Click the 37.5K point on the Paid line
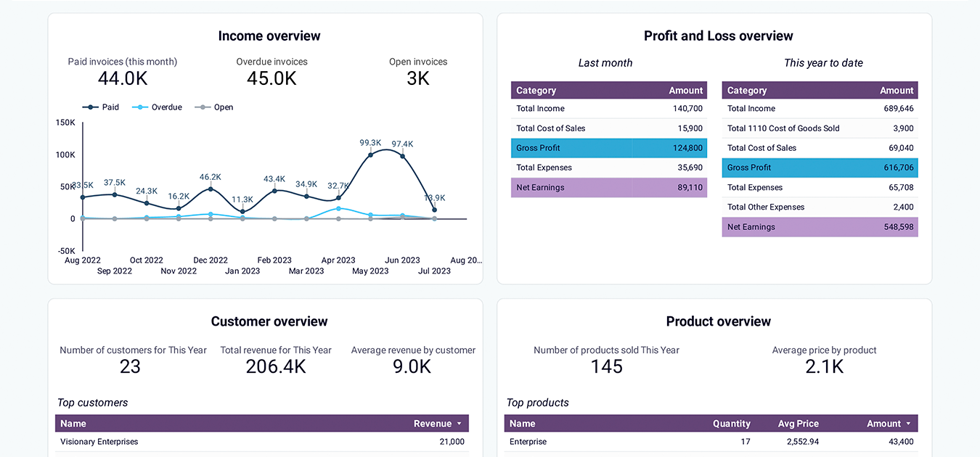The width and height of the screenshot is (980, 457). point(115,194)
